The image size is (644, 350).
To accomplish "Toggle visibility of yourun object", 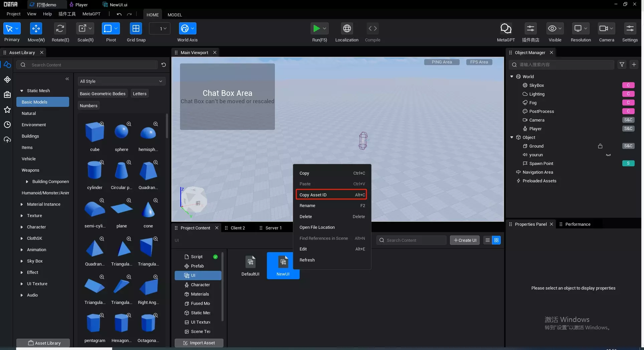I will pos(609,155).
